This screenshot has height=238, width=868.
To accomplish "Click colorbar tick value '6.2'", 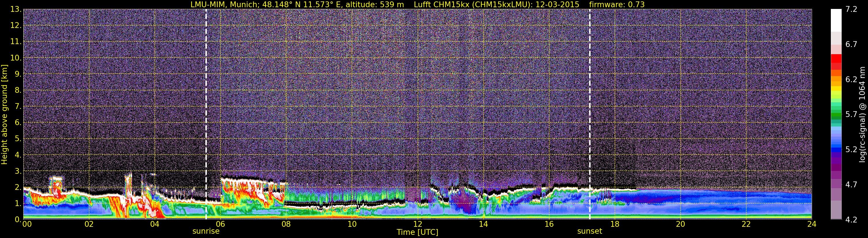I will point(851,80).
